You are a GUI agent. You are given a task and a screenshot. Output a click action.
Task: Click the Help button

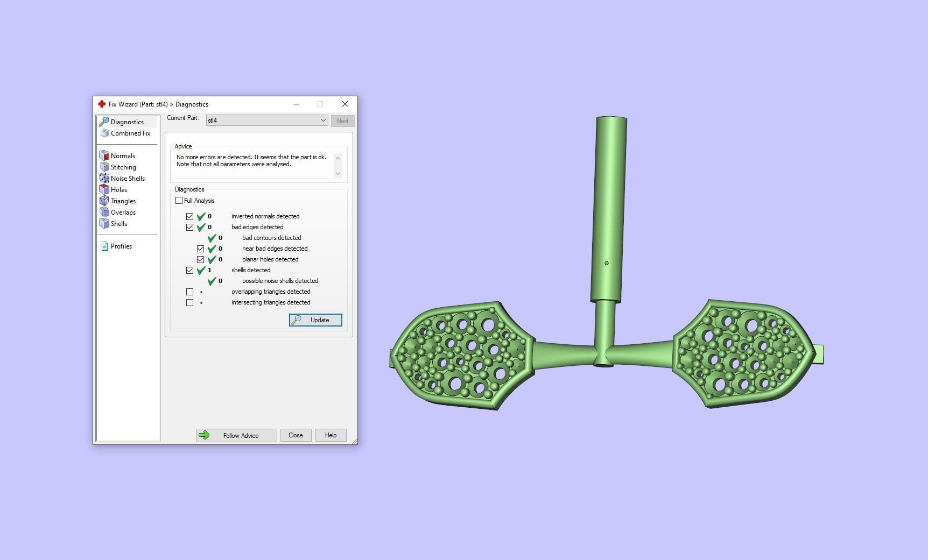click(x=331, y=435)
